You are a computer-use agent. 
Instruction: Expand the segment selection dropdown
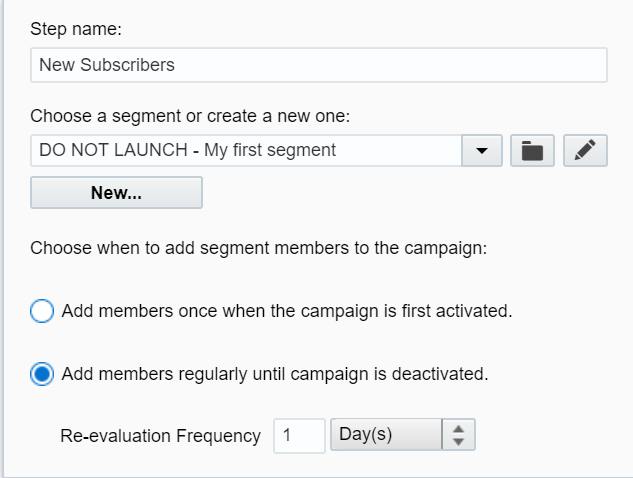[x=482, y=151]
